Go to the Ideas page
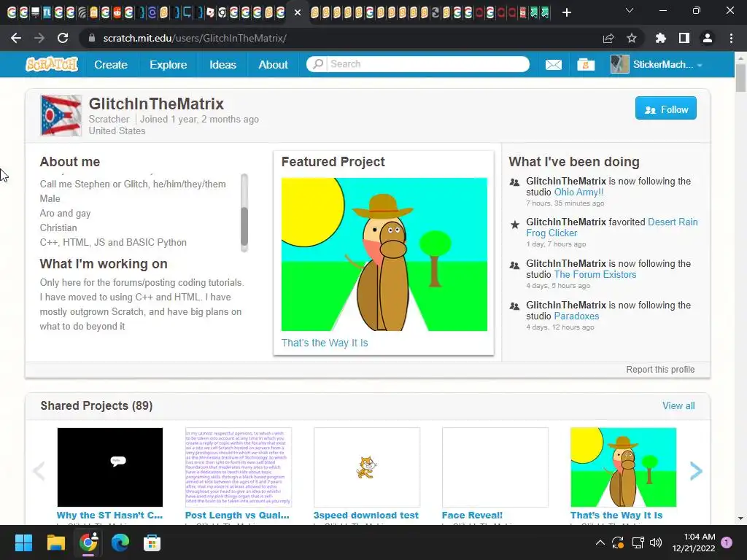 (x=222, y=64)
